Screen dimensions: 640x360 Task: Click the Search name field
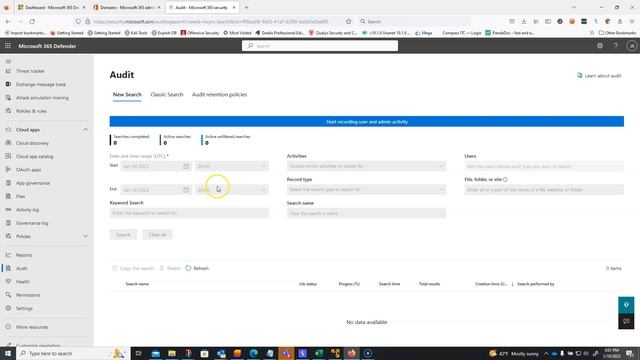click(367, 213)
